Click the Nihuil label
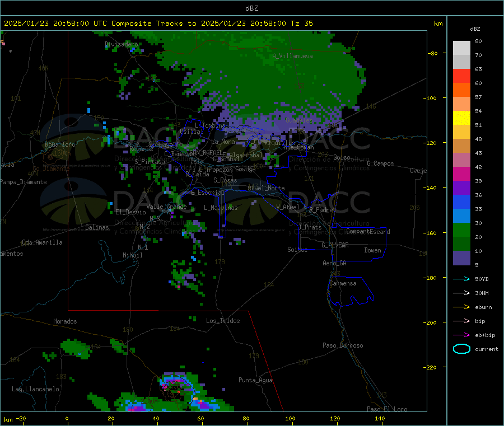 click(133, 255)
